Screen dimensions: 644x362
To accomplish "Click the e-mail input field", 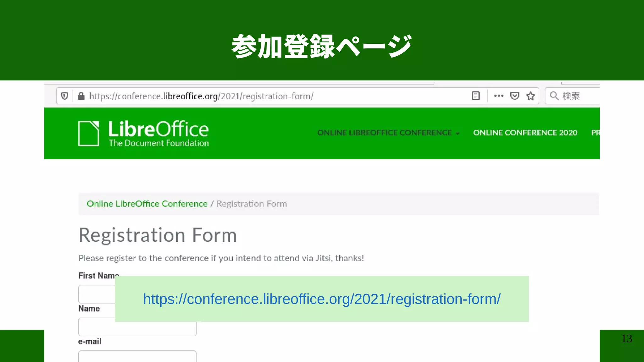I will 137,356.
